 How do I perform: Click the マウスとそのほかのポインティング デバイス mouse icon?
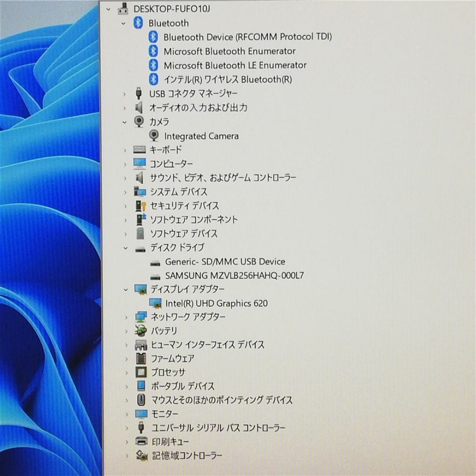[141, 400]
